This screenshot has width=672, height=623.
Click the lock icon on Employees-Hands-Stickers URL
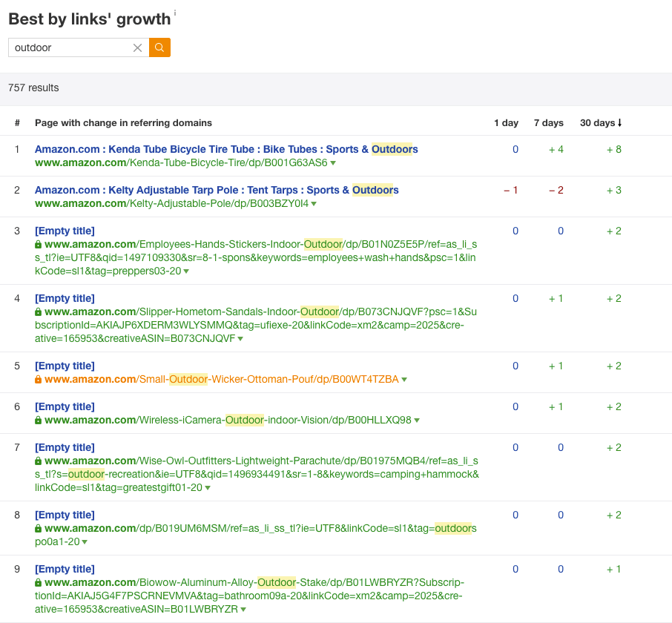tap(38, 244)
